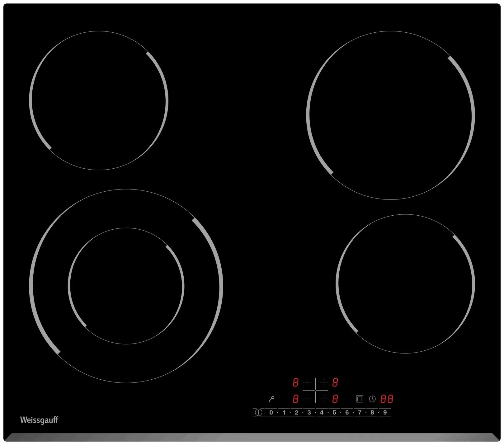Tap the bottom-left red heat level display
This screenshot has height=445, width=504.
295,399
